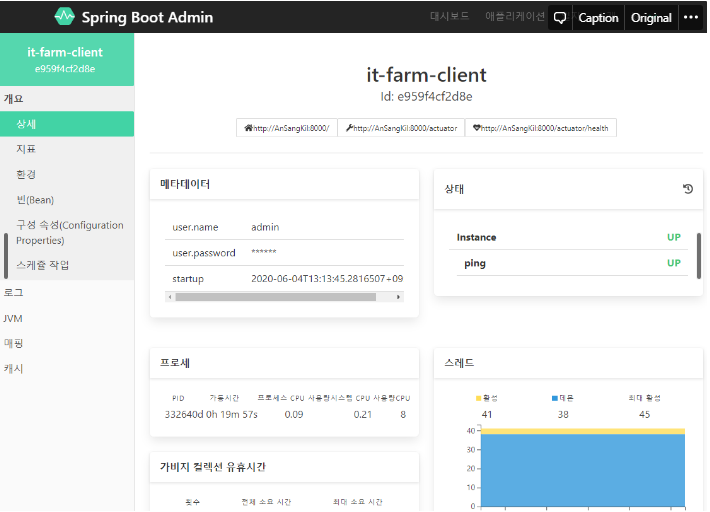Click the Id: e959f4cf2d8e text

pos(426,96)
